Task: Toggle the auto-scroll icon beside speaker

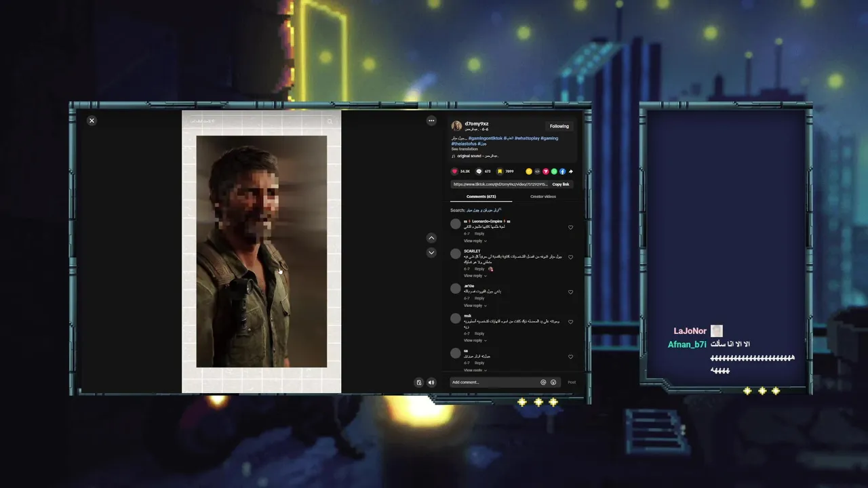Action: click(x=419, y=382)
